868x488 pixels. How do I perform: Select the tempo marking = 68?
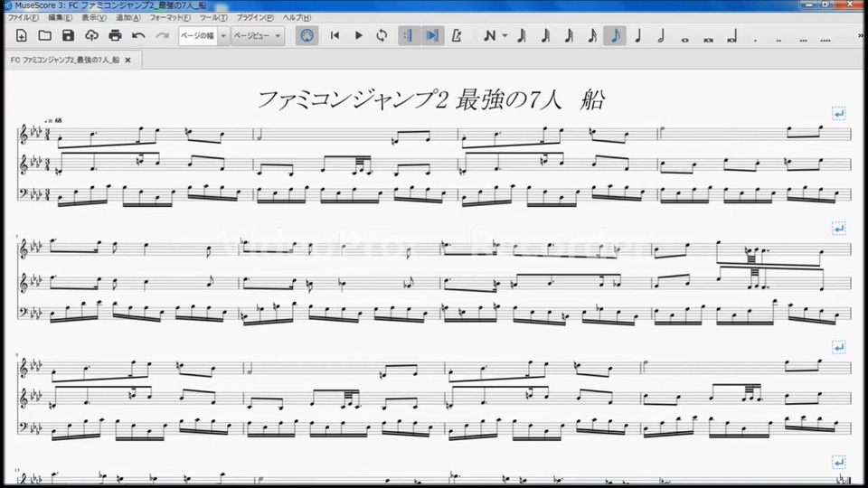53,120
